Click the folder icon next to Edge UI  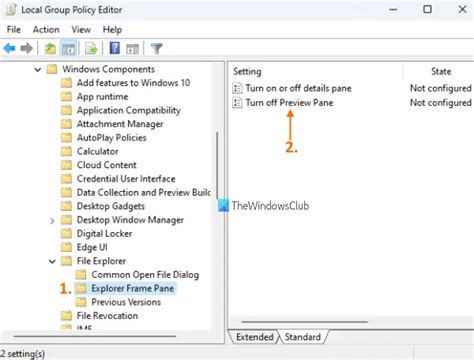66,247
